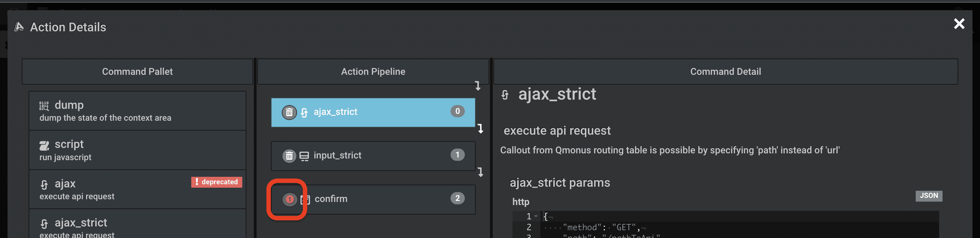Click the request icon on the ajax_strict pipeline step
The height and width of the screenshot is (238, 980).
pyautogui.click(x=304, y=113)
